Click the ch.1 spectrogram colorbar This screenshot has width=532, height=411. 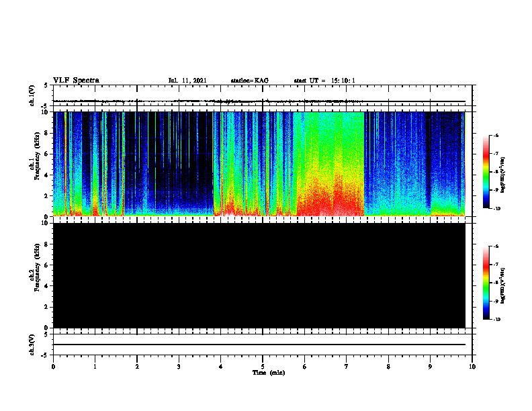pos(486,172)
